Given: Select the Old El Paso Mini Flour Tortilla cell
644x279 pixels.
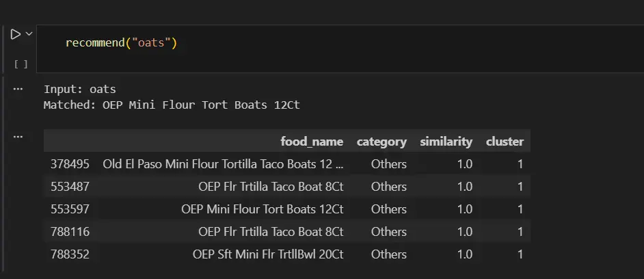Looking at the screenshot, I should pyautogui.click(x=223, y=164).
